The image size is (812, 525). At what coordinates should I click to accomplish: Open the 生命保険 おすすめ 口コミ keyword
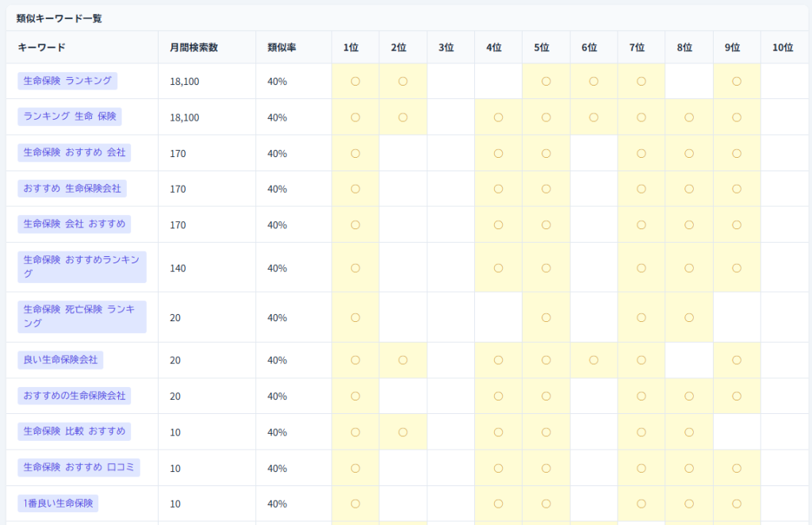tap(79, 468)
